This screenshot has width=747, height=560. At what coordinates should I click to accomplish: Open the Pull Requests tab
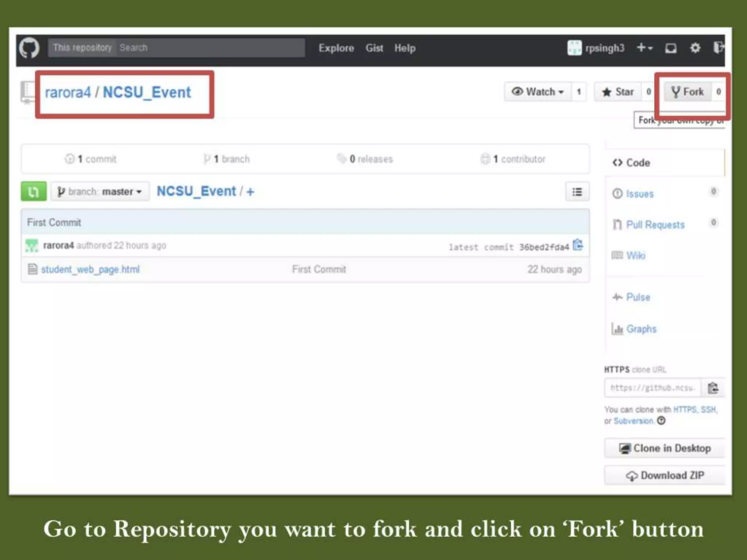tap(655, 225)
